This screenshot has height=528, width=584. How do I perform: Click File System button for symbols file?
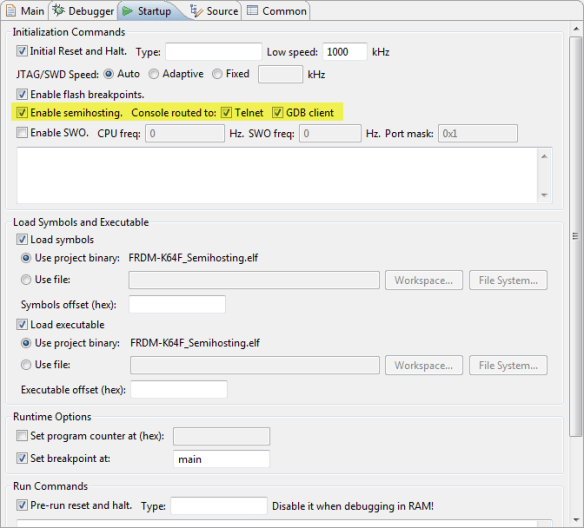(508, 280)
